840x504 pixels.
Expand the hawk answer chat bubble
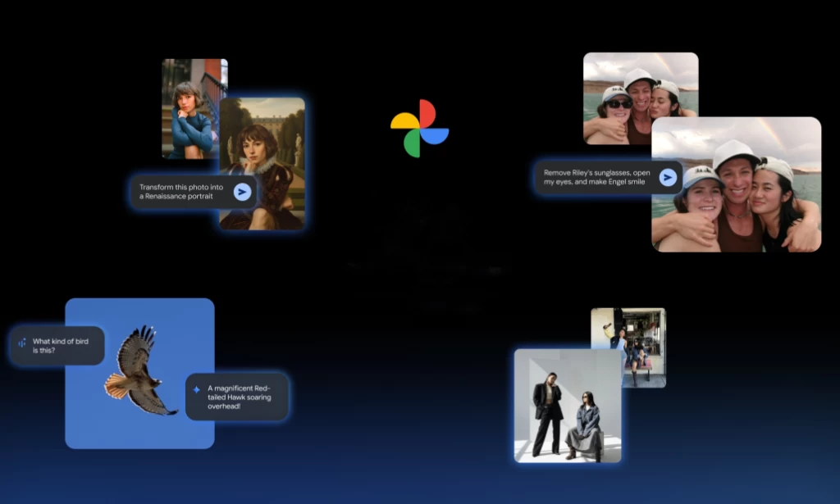(x=238, y=397)
